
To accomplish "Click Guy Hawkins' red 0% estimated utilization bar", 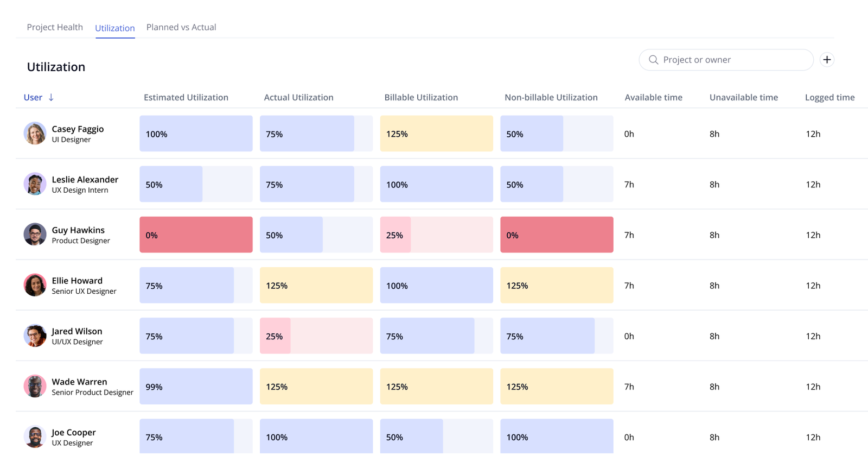I will pyautogui.click(x=196, y=234).
